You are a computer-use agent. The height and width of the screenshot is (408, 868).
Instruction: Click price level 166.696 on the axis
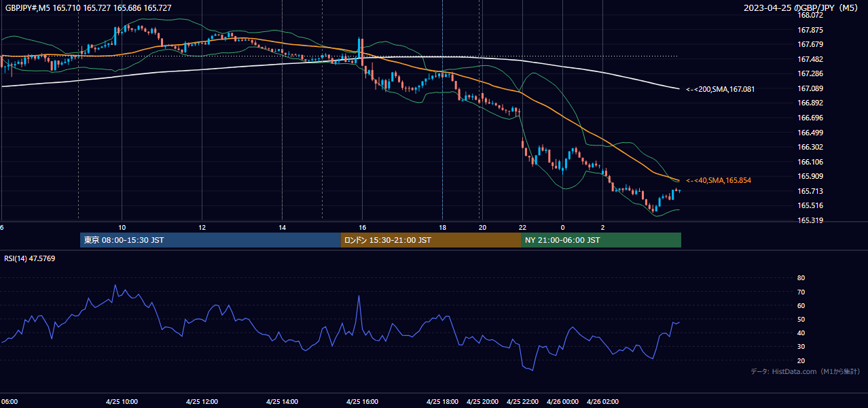[810, 118]
